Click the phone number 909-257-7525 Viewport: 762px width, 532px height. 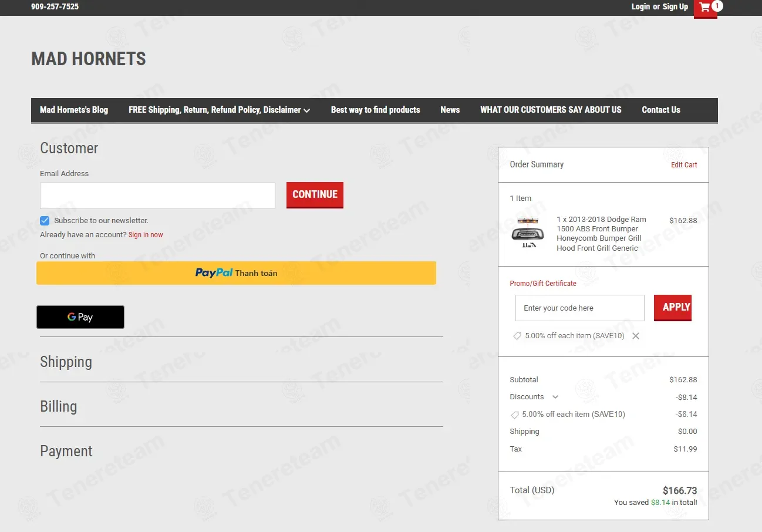pyautogui.click(x=55, y=7)
